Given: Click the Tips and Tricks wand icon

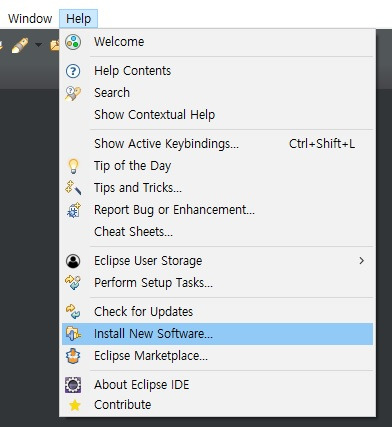Looking at the screenshot, I should click(73, 188).
